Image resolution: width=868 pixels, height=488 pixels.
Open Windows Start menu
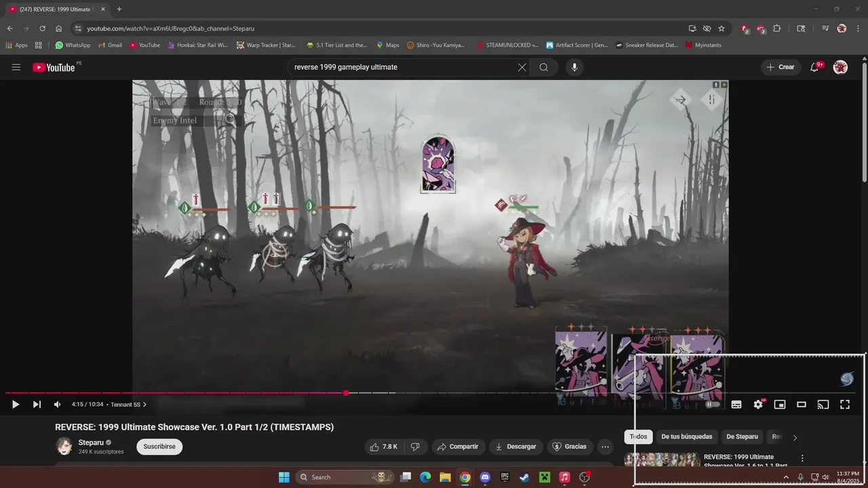pyautogui.click(x=284, y=477)
